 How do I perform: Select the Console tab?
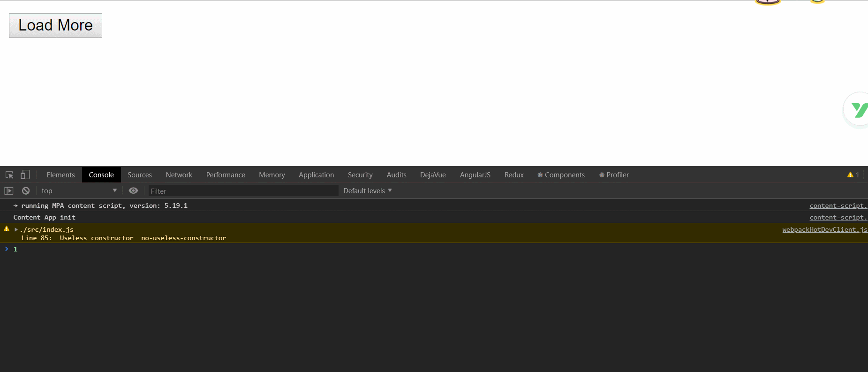tap(101, 175)
